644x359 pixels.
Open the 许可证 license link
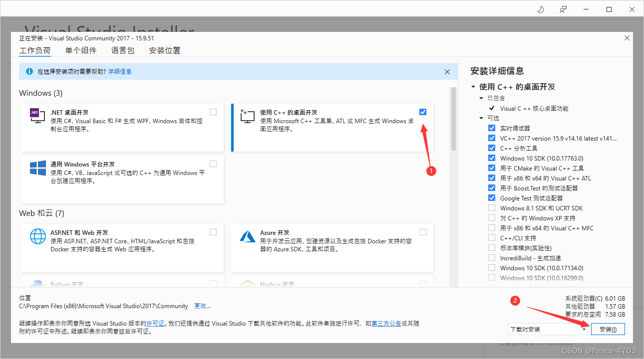155,324
